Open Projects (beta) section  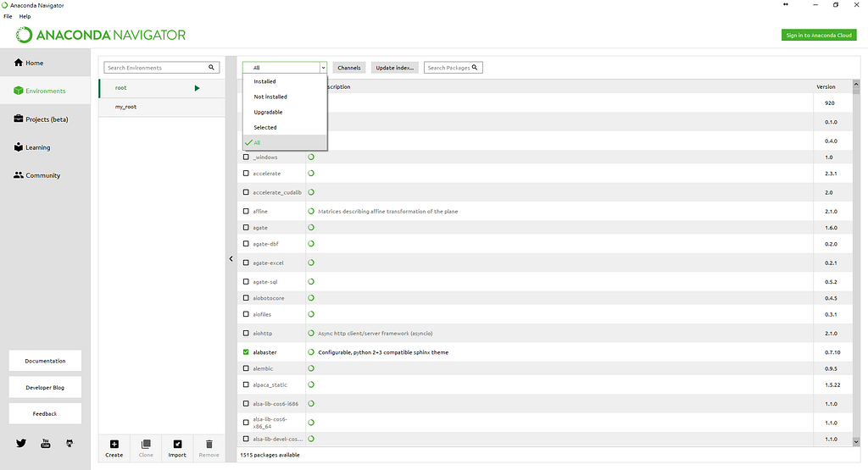pyautogui.click(x=45, y=119)
